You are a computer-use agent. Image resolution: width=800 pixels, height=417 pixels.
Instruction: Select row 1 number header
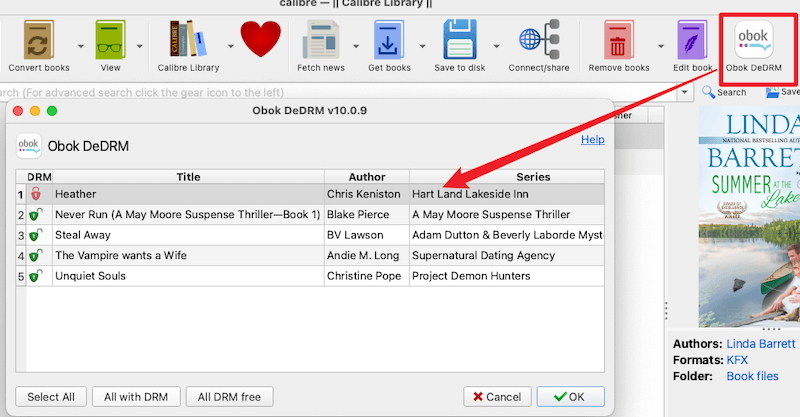tap(20, 194)
